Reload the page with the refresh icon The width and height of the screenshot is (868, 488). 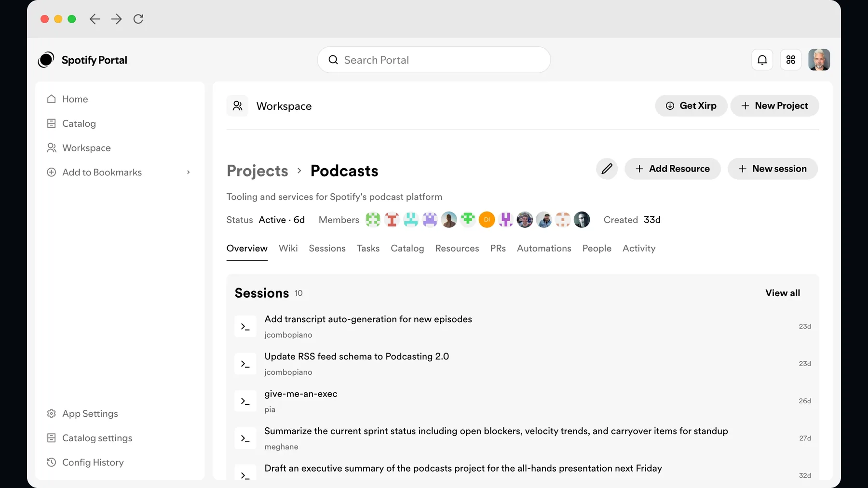[138, 19]
